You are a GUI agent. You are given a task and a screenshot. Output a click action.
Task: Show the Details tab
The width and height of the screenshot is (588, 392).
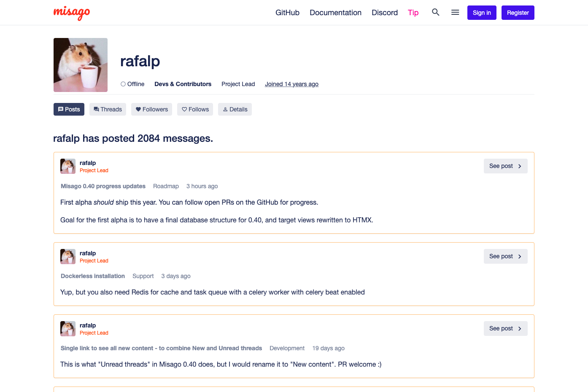coord(235,109)
